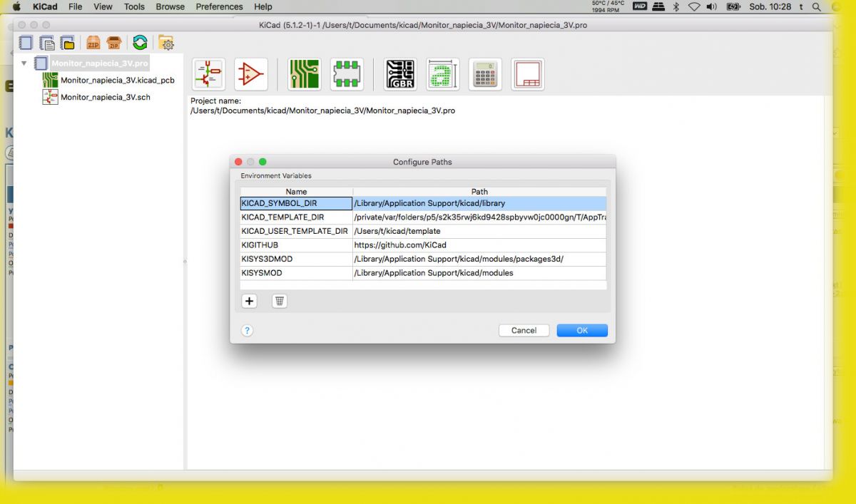
Task: Open existing project folder icon
Action: point(68,43)
